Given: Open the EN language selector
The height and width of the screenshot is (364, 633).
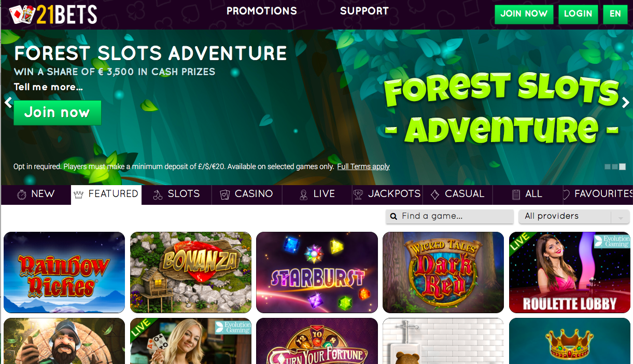Looking at the screenshot, I should 615,14.
